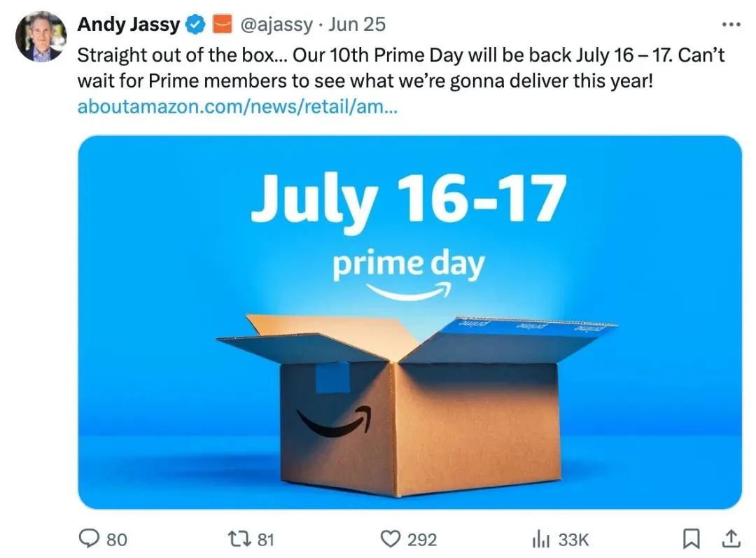Viewport: 756px width, 558px height.
Task: Click the Andy Jassy display name
Action: coord(129,24)
